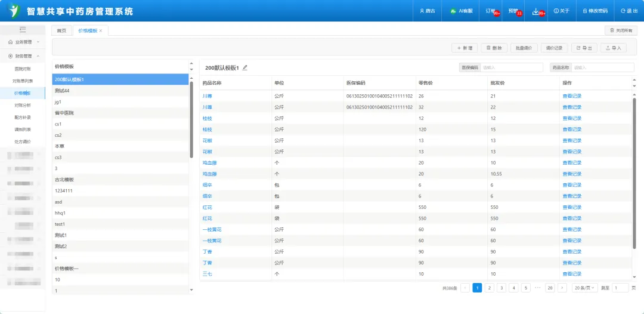Go to the next page using the right arrow

(x=562, y=288)
